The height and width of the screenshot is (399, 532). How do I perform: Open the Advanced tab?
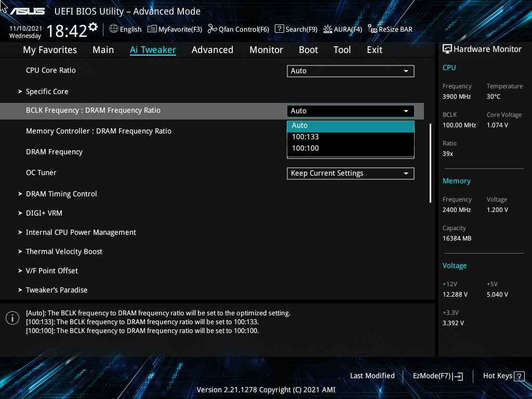[212, 50]
